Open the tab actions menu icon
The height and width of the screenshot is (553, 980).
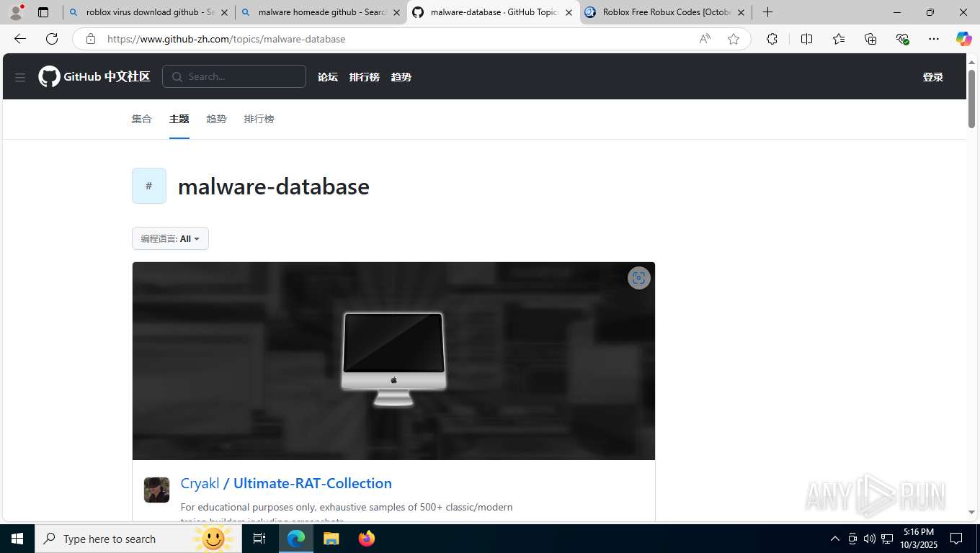tap(43, 12)
